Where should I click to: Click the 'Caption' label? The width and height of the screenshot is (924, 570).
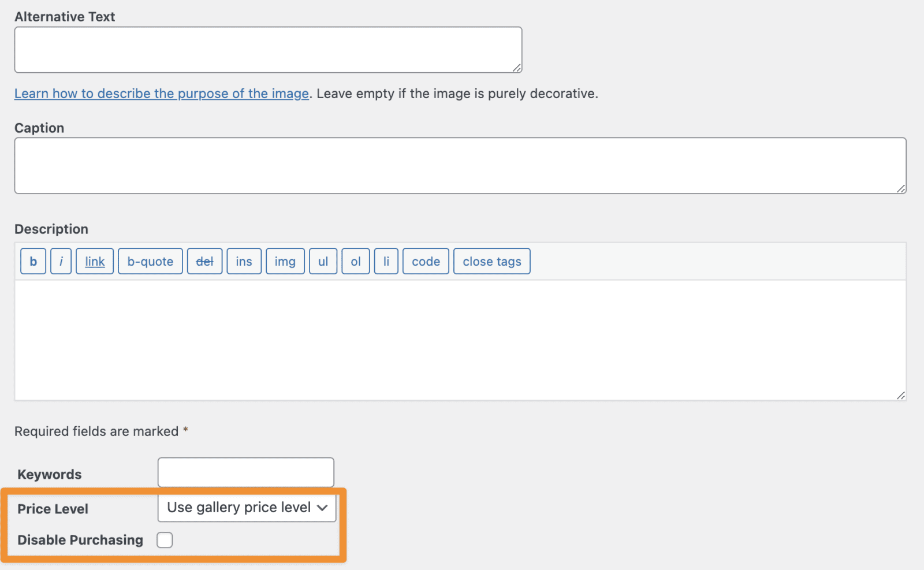[39, 128]
